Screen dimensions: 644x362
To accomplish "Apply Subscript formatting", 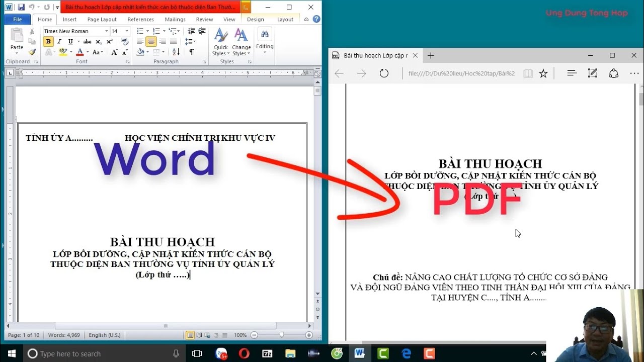I will tap(98, 42).
